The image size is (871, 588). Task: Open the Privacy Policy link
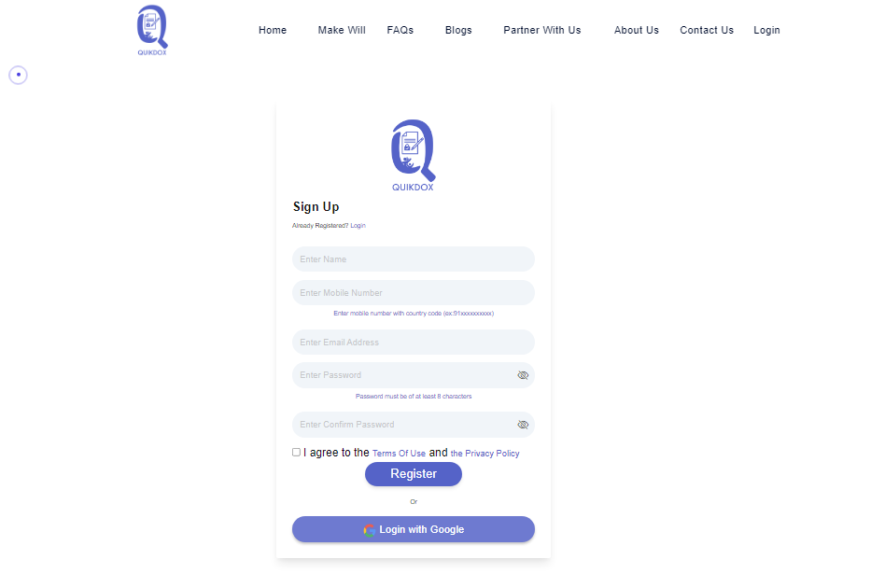(x=485, y=453)
